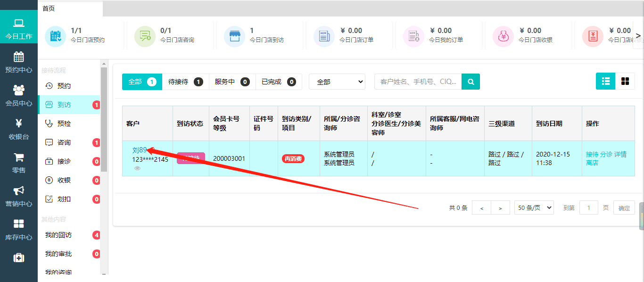Image resolution: width=644 pixels, height=282 pixels.
Task: Open the 全部 filter dropdown
Action: (x=337, y=82)
